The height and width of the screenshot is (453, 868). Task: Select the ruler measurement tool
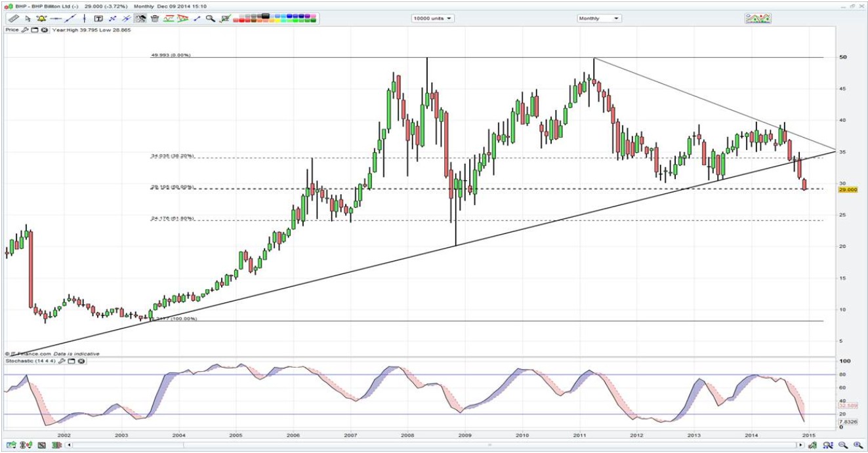pos(12,18)
